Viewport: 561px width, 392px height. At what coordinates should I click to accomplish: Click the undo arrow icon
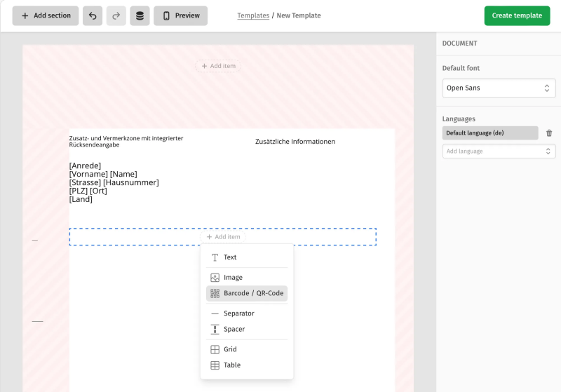point(93,16)
